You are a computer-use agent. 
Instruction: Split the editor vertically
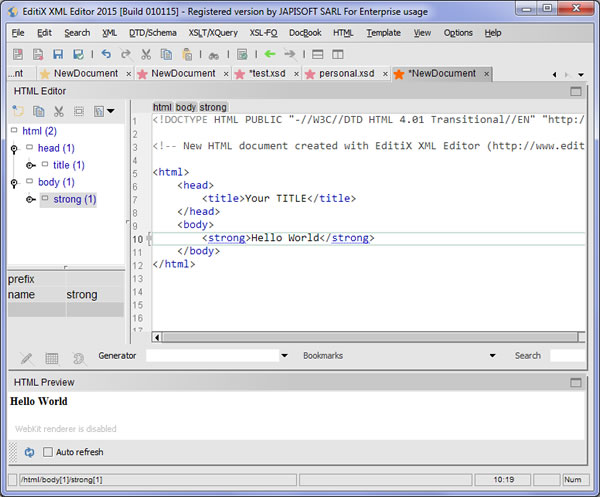click(338, 54)
